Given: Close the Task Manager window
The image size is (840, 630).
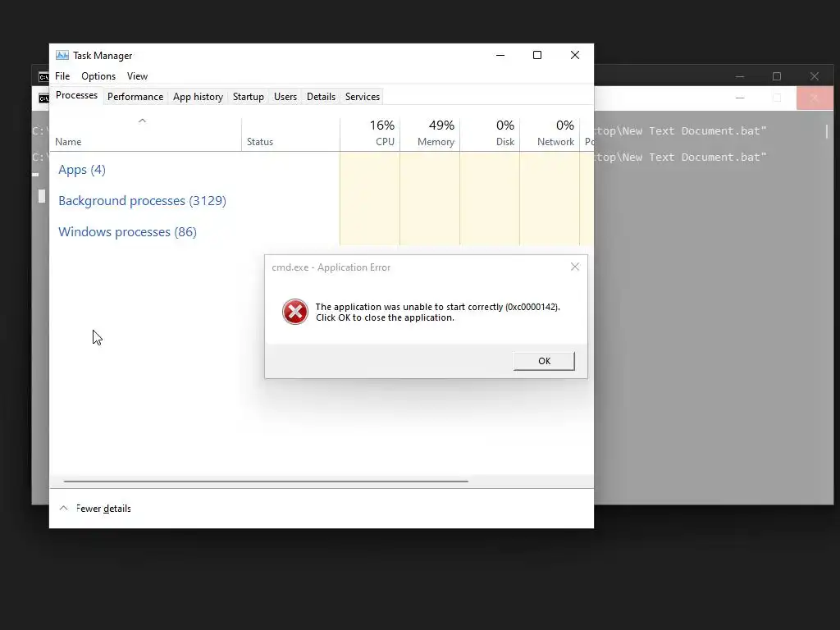Looking at the screenshot, I should (575, 55).
